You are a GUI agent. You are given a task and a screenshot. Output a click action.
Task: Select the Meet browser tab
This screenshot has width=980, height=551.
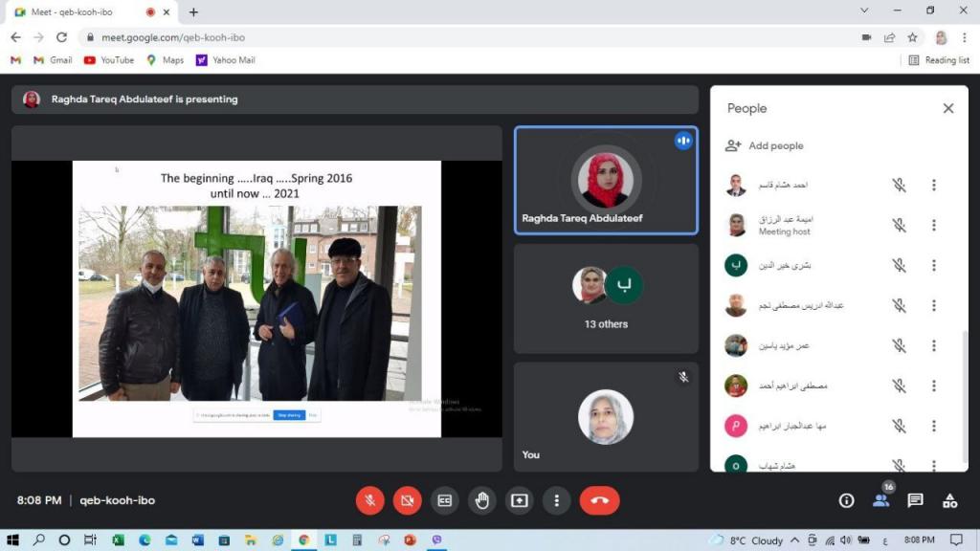coord(81,12)
